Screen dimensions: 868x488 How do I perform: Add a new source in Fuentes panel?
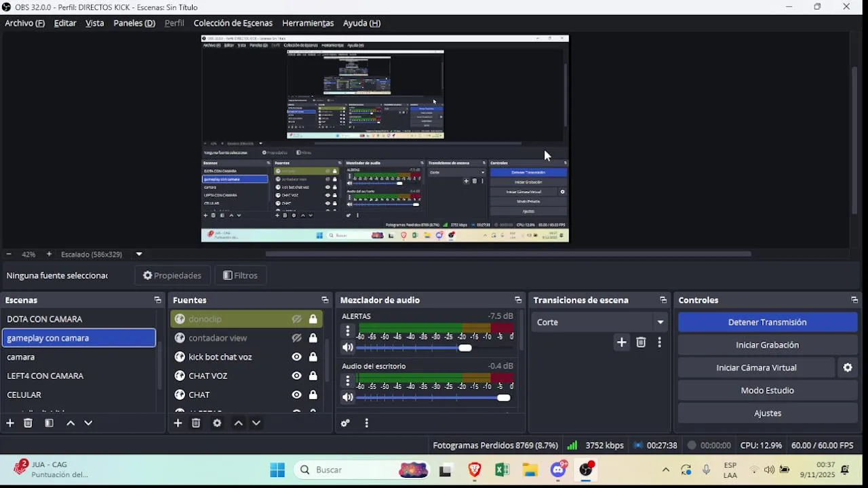coord(178,423)
